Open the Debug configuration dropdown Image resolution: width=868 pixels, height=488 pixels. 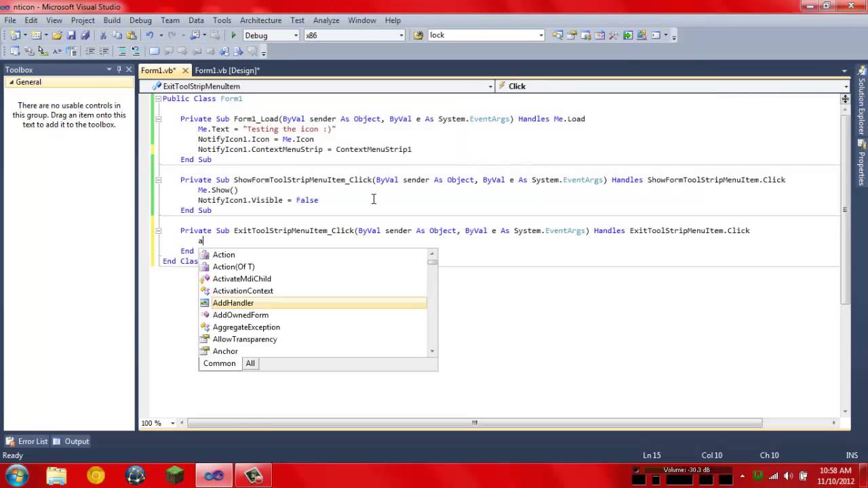(x=295, y=35)
